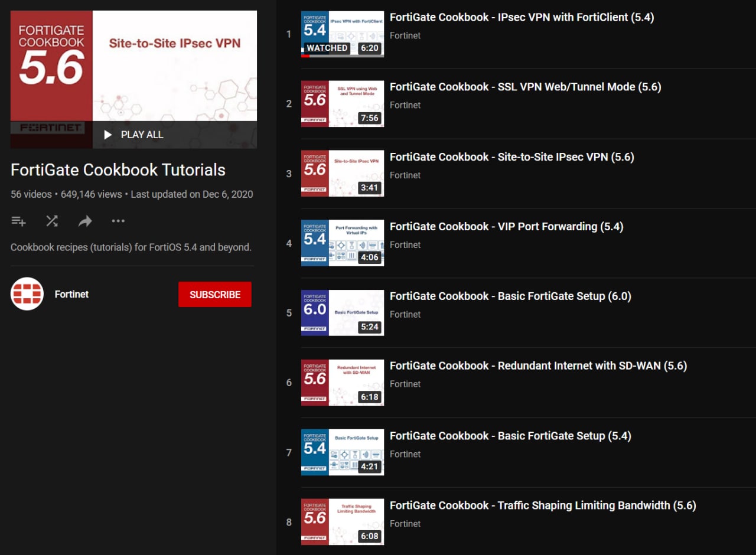The width and height of the screenshot is (756, 555).
Task: Open title 'Site-to-Site IPsec VPN (5.6)'
Action: (x=512, y=157)
